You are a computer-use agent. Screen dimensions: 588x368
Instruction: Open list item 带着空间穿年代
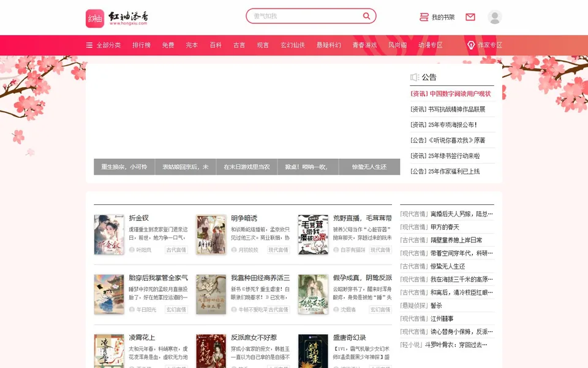coord(462,253)
